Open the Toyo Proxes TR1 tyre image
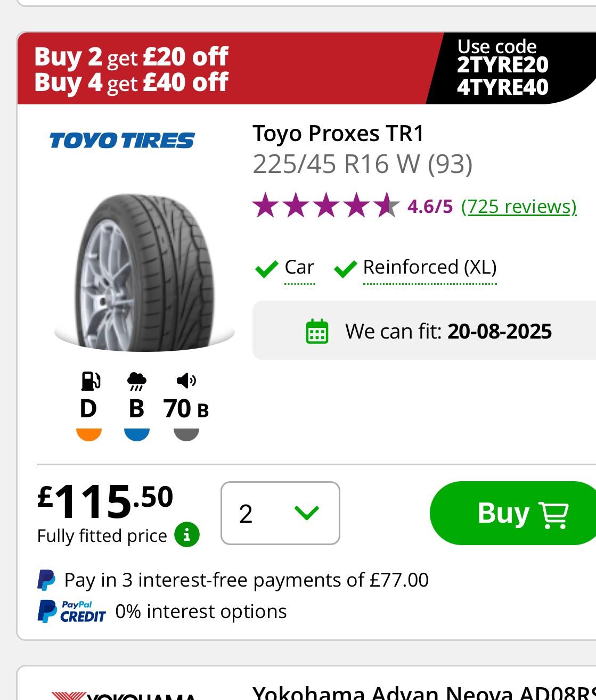The image size is (596, 700). point(144,271)
